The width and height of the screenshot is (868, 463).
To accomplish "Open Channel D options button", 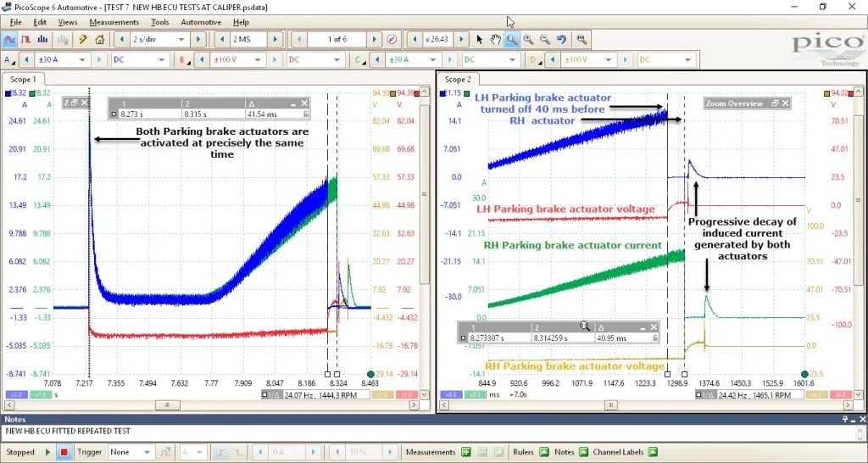I will [x=535, y=59].
